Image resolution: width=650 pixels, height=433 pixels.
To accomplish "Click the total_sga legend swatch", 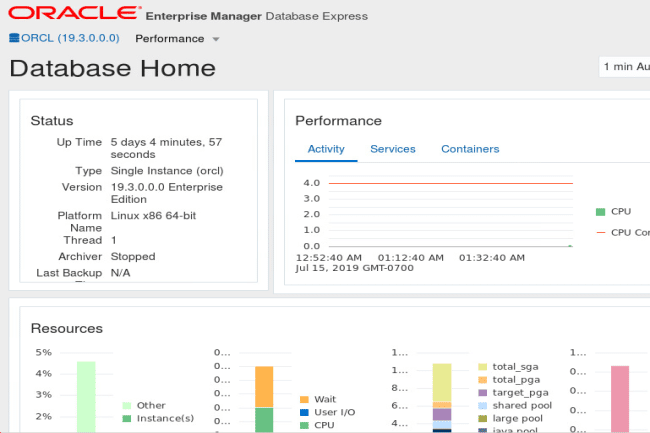I will coord(483,367).
